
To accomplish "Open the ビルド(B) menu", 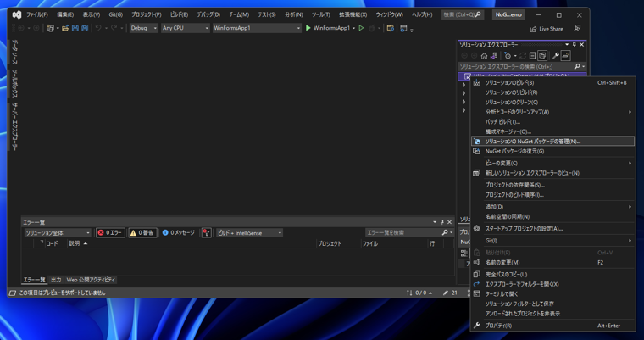I will pyautogui.click(x=179, y=14).
